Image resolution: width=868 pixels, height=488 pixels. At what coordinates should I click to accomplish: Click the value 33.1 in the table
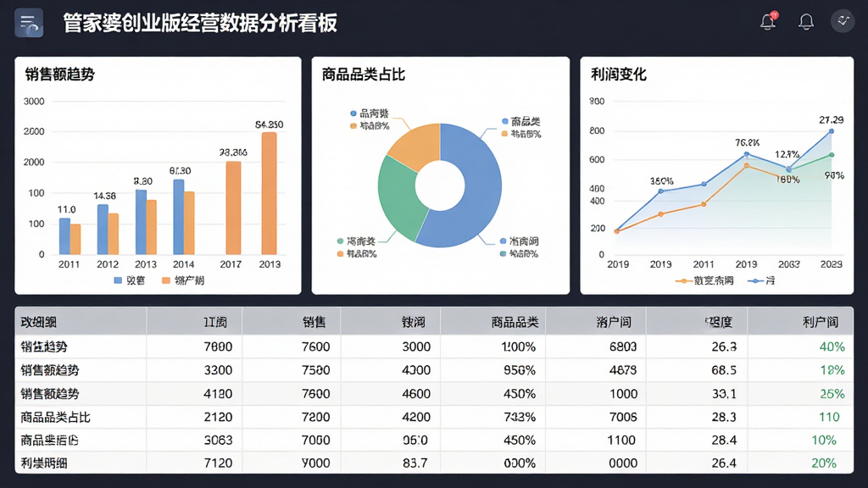(724, 394)
